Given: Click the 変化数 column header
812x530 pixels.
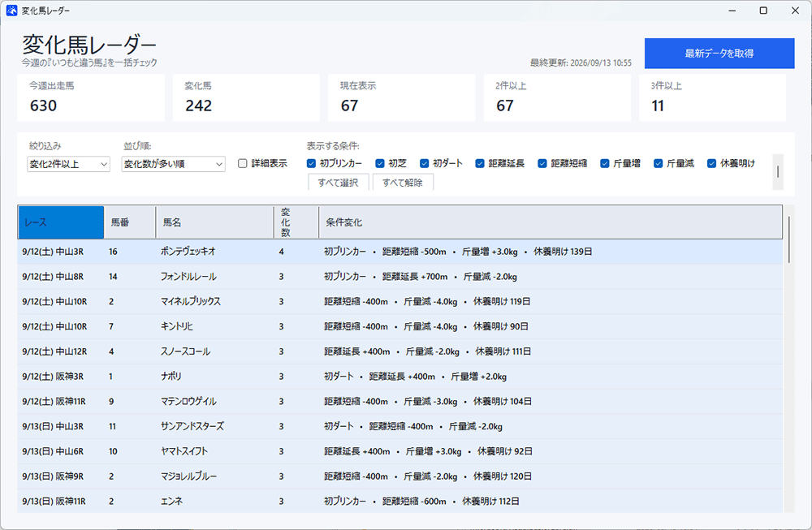Looking at the screenshot, I should pyautogui.click(x=296, y=222).
